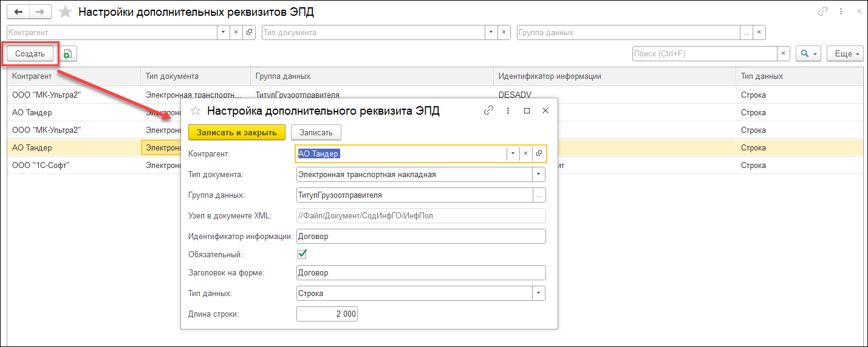868x347 pixels.
Task: Open Контрагент record from dialog field
Action: (x=539, y=153)
